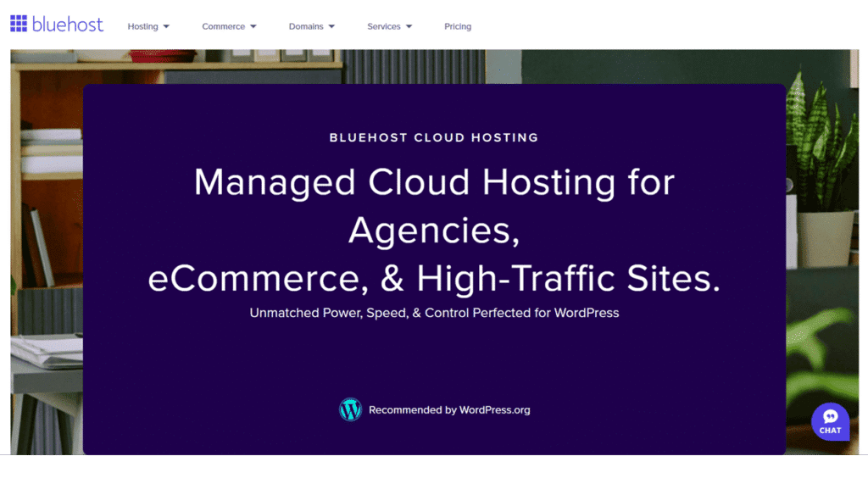
Task: Expand the Hosting dropdown arrow
Action: coord(166,26)
